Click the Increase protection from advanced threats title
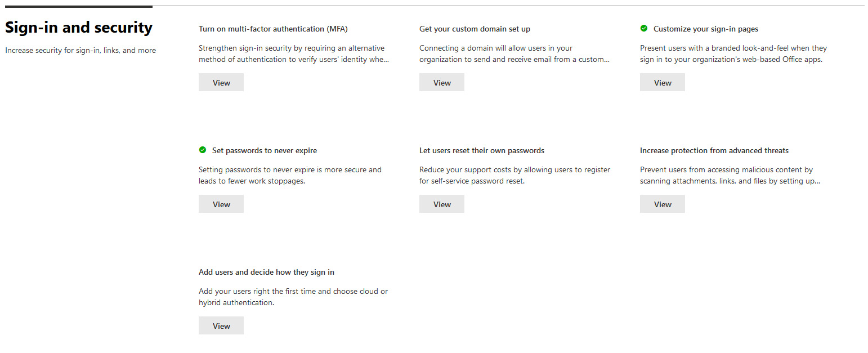Image resolution: width=868 pixels, height=353 pixels. pos(714,150)
